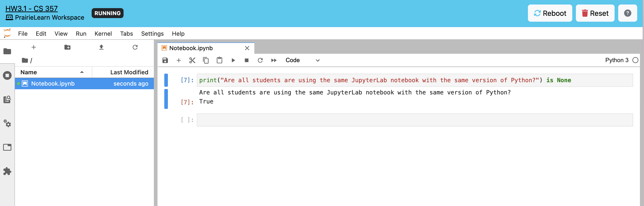Click the Upload Files icon
The width and height of the screenshot is (644, 206).
pos(101,47)
